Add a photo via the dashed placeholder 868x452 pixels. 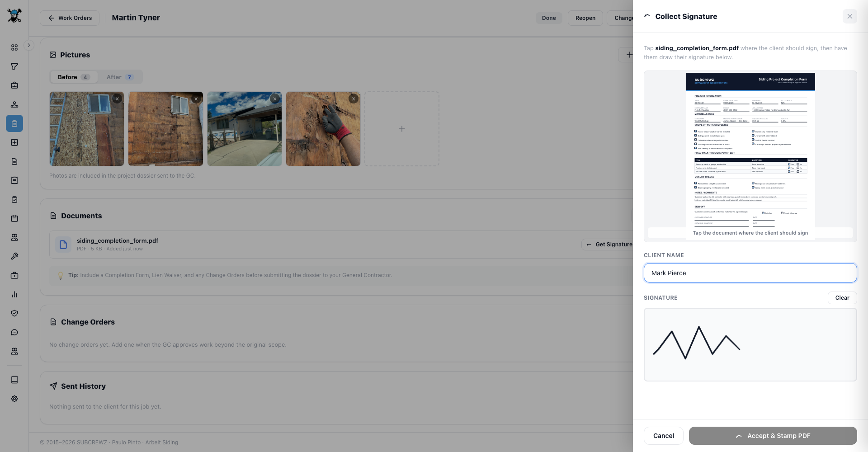click(x=402, y=129)
